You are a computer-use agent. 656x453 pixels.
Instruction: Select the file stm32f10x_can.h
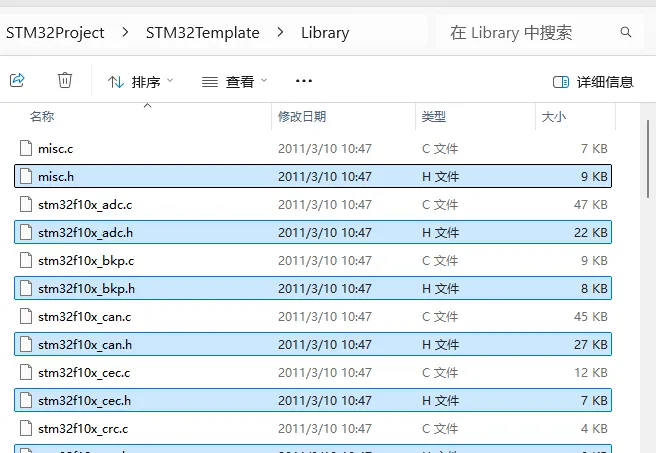313,344
